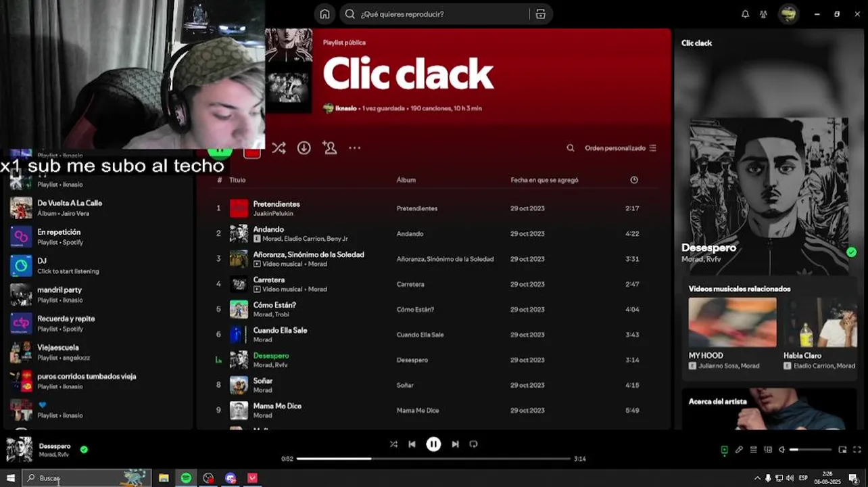
Task: Open the Iknasio owner profile link
Action: pos(345,108)
